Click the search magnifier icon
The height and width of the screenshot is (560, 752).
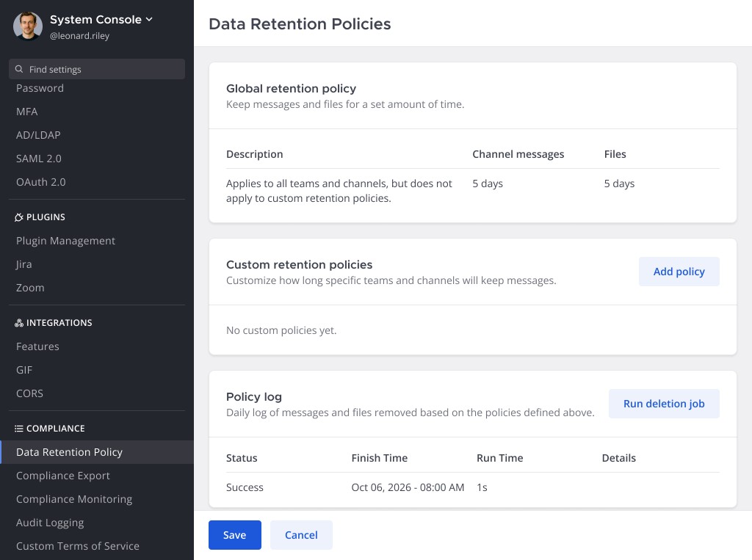tap(19, 69)
